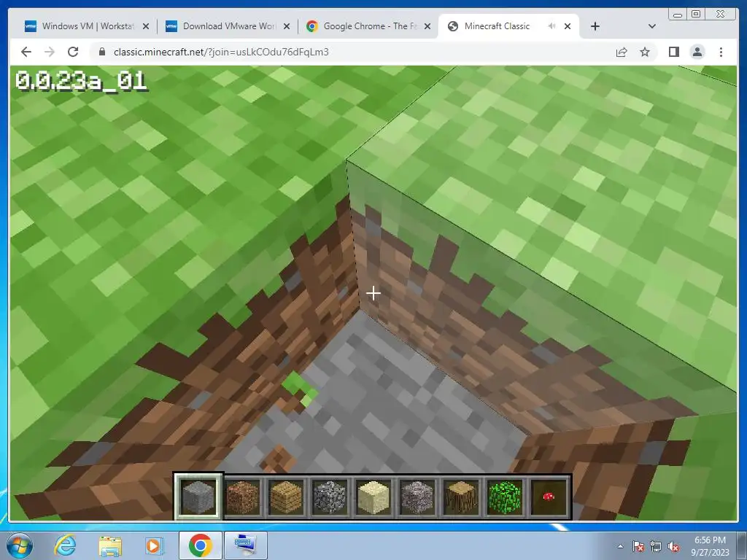
Task: Expand the tab search dropdown
Action: click(652, 26)
